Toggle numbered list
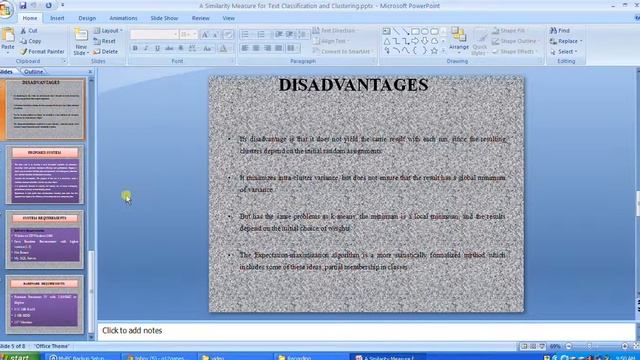The image size is (640, 360). point(262,35)
